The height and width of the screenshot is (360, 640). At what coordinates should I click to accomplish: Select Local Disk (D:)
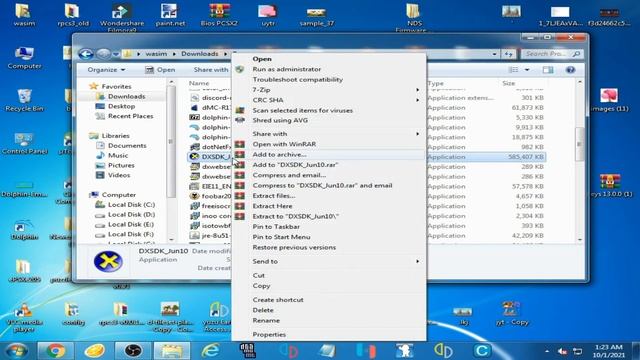131,214
